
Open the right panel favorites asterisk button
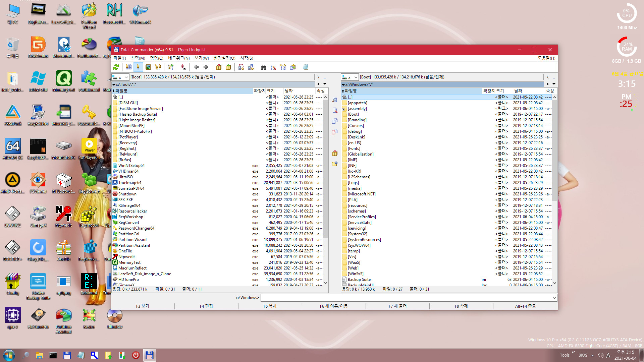click(x=547, y=84)
